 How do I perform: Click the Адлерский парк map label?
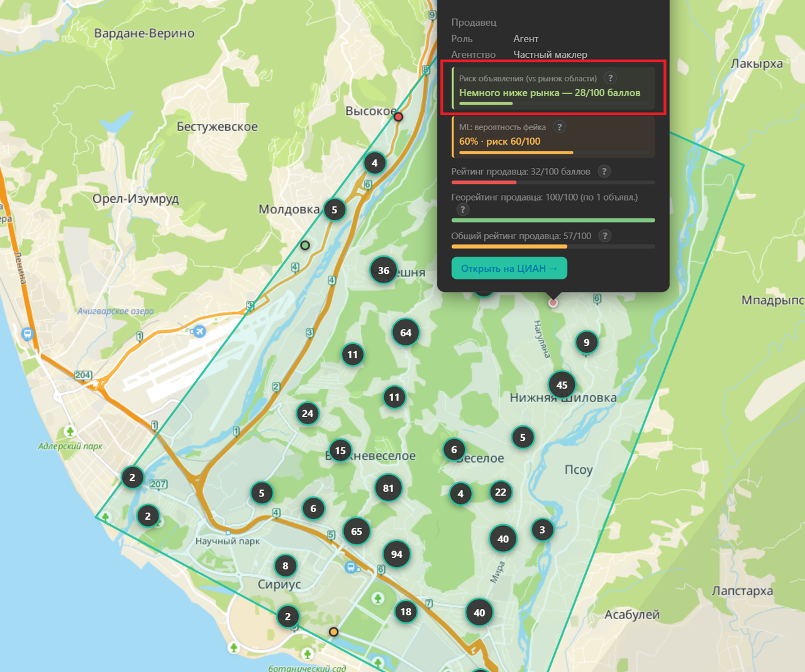pos(70,446)
